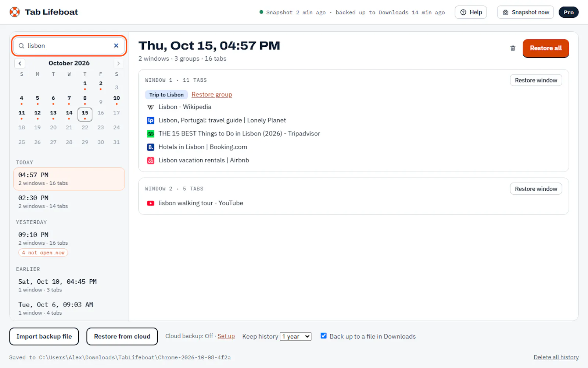Clear the lisbon search text
Screen dimensions: 588x368
pos(116,46)
